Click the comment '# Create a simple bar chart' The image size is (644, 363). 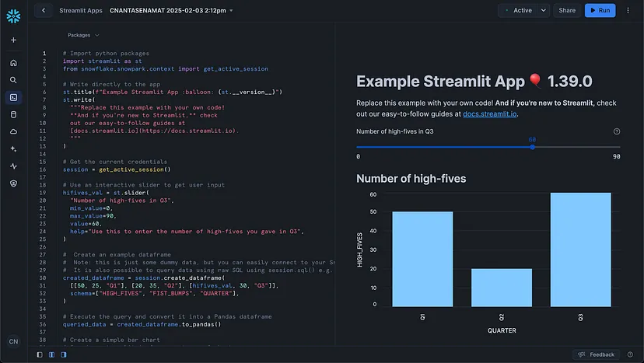(111, 340)
